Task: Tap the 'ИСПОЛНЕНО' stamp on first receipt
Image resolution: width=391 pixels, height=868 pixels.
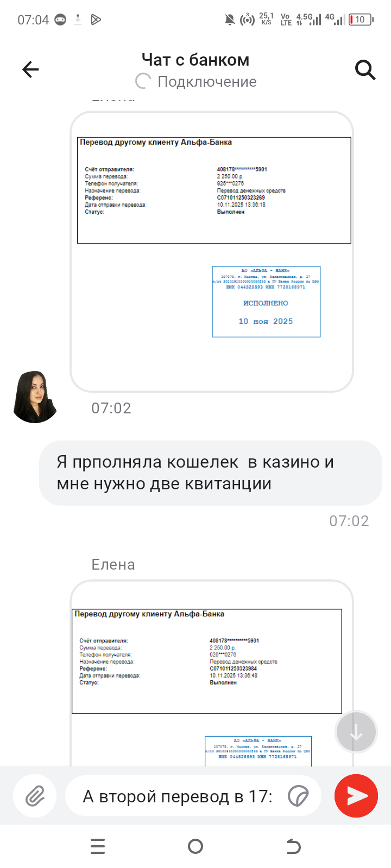Action: point(266,303)
